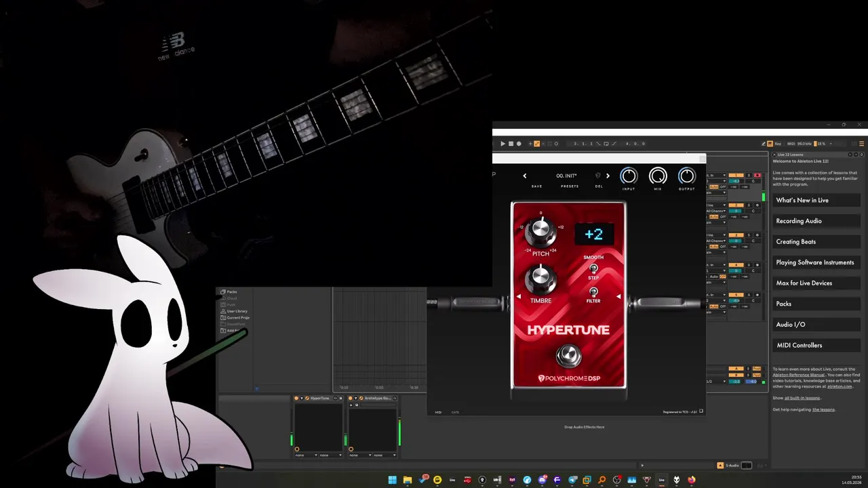Close the Live 12 Lessons panel
The height and width of the screenshot is (488, 868).
[x=774, y=155]
